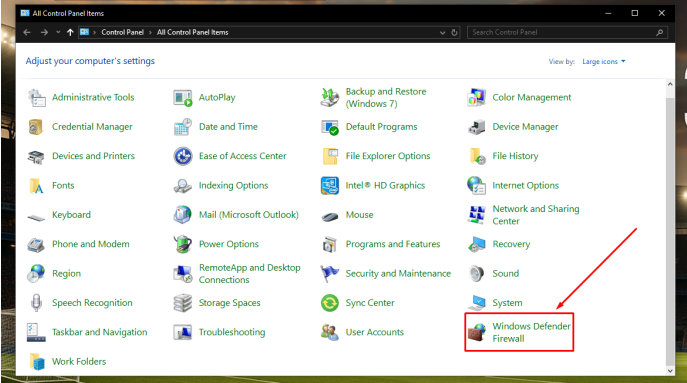This screenshot has width=687, height=383.
Task: Open Indexing Options icon
Action: click(183, 186)
